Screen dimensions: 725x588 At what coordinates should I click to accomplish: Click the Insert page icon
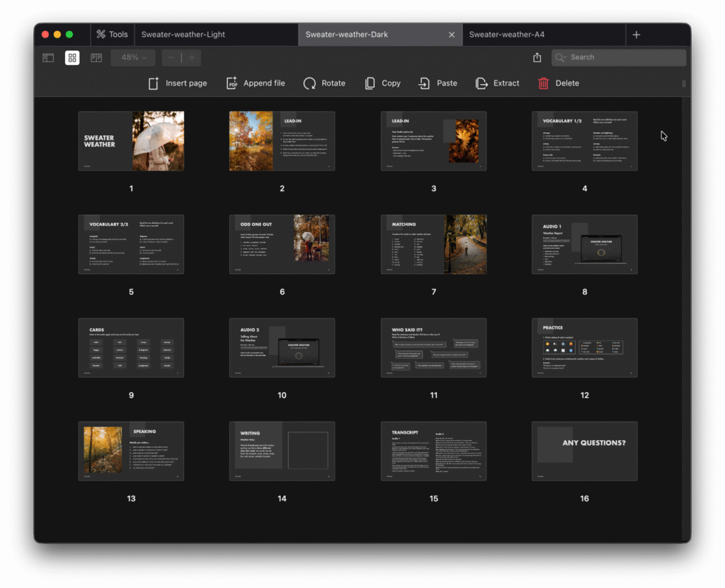click(x=153, y=83)
